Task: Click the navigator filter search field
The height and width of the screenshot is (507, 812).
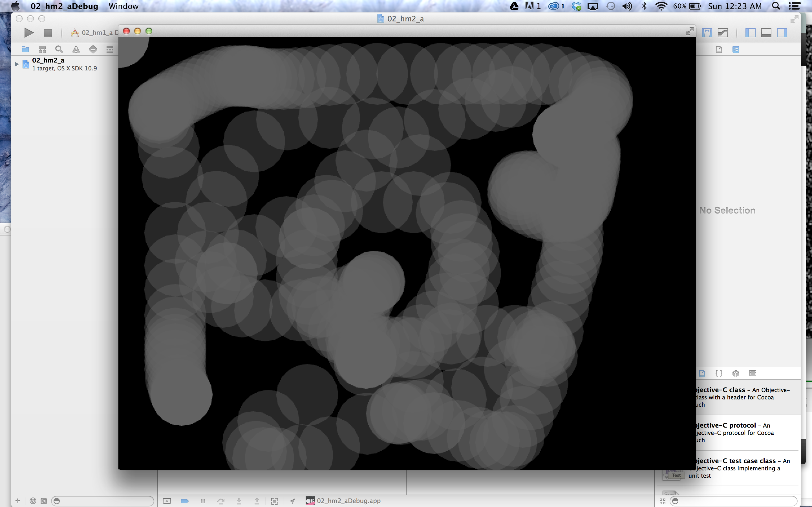Action: [104, 501]
